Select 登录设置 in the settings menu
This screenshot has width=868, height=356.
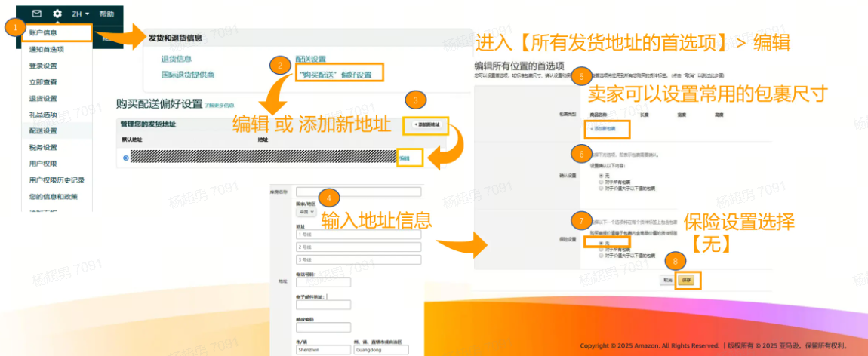point(43,66)
